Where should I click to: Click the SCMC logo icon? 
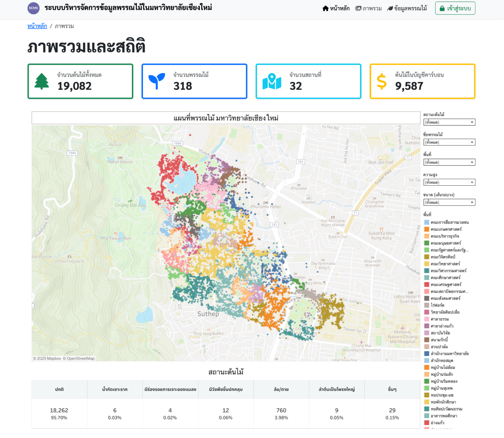33,8
